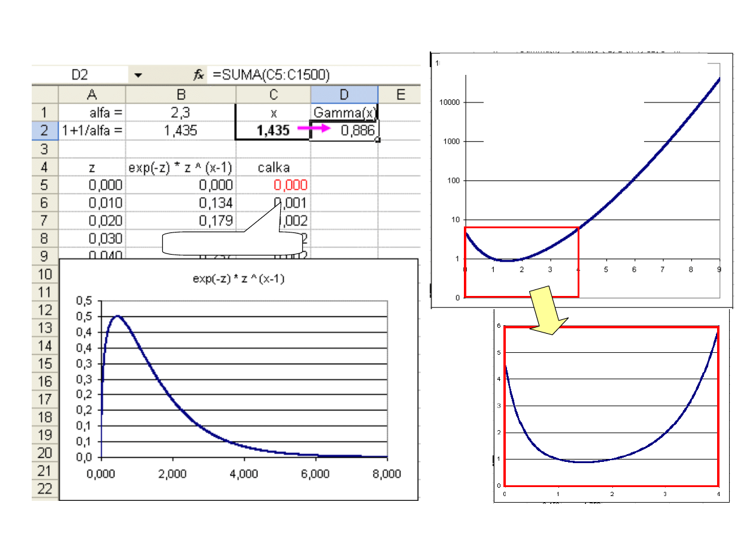
Task: Select row 5 header
Action: [45, 184]
